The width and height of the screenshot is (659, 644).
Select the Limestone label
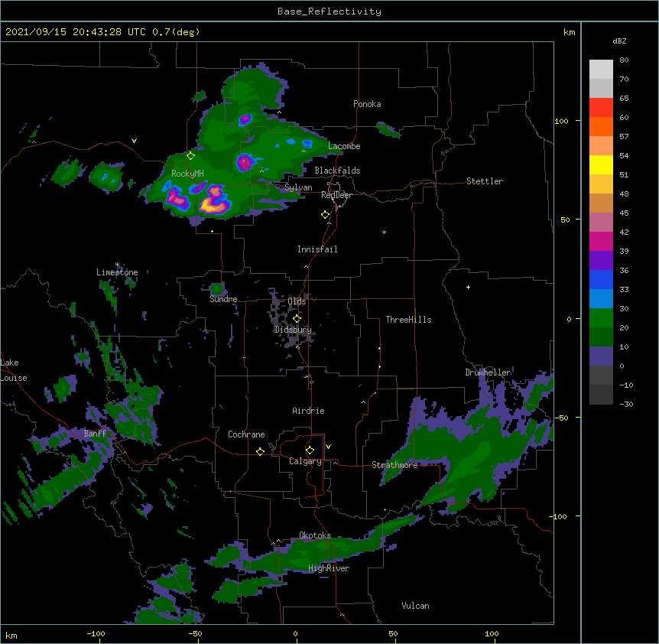click(x=117, y=272)
